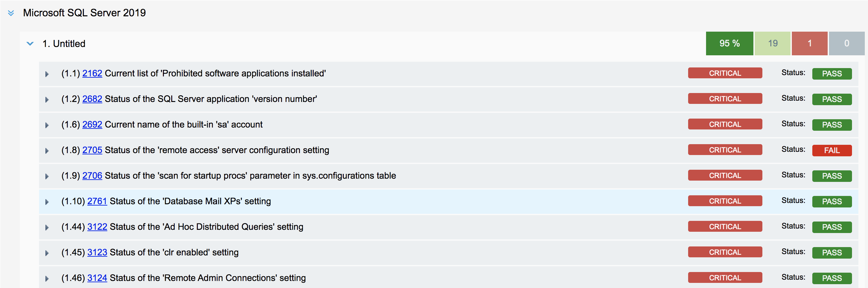Click the FAIL status badge on check 1.8
The width and height of the screenshot is (868, 288).
click(832, 150)
